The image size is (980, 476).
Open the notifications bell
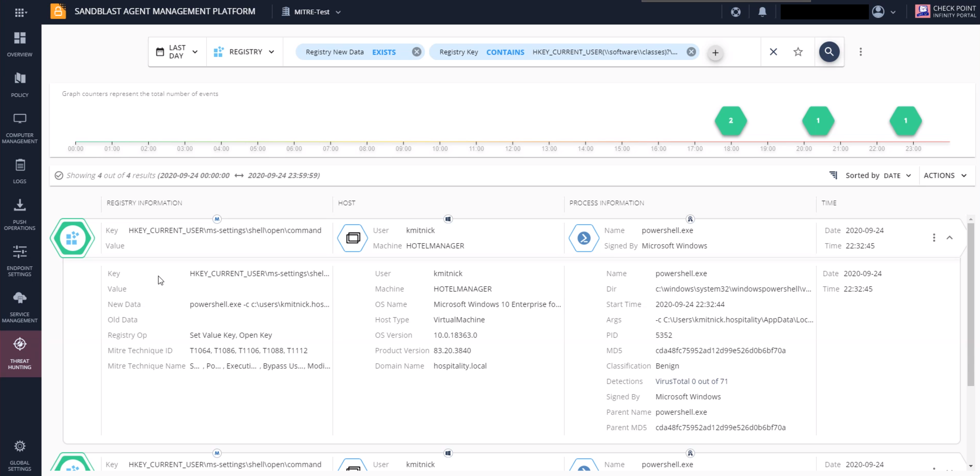point(762,12)
